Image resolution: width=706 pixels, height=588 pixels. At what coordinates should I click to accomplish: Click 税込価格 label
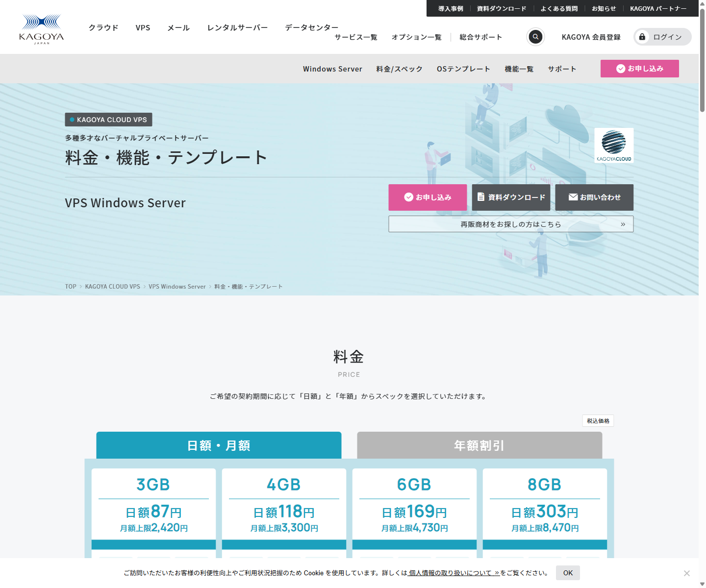(x=598, y=421)
